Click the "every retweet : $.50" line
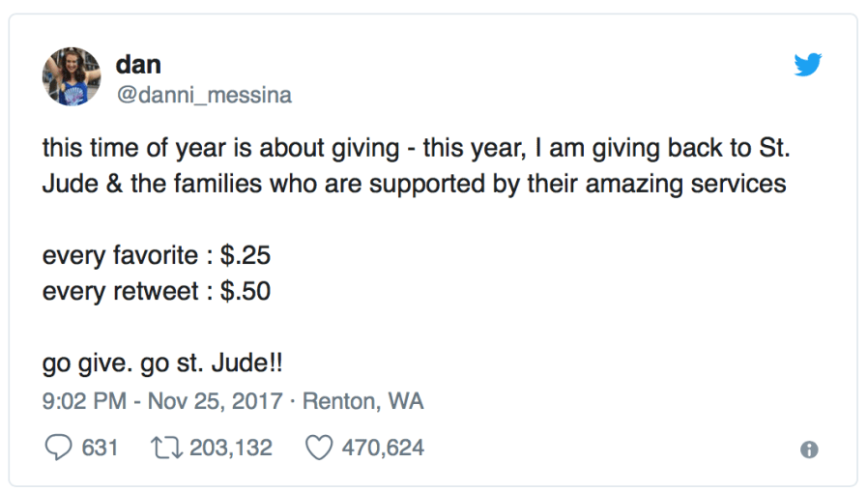The width and height of the screenshot is (868, 492). 157,290
